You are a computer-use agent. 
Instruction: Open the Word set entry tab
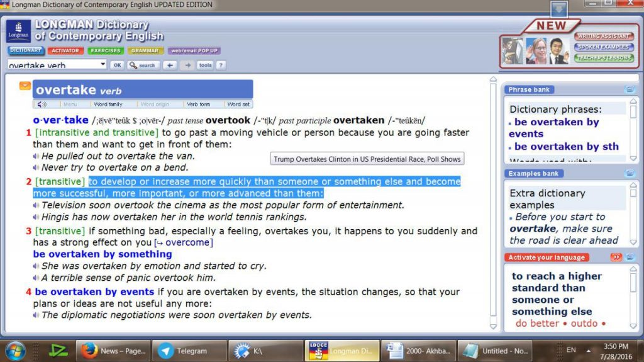point(238,105)
